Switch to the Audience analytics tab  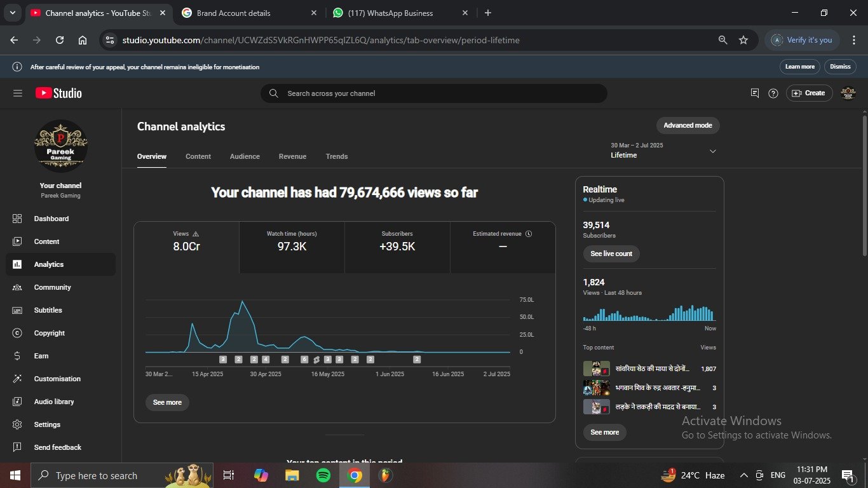coord(245,156)
